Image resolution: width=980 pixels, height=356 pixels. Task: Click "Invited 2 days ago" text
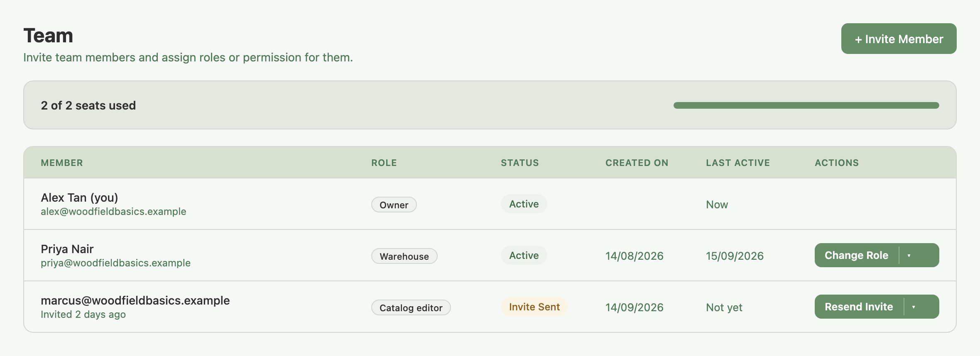coord(83,315)
